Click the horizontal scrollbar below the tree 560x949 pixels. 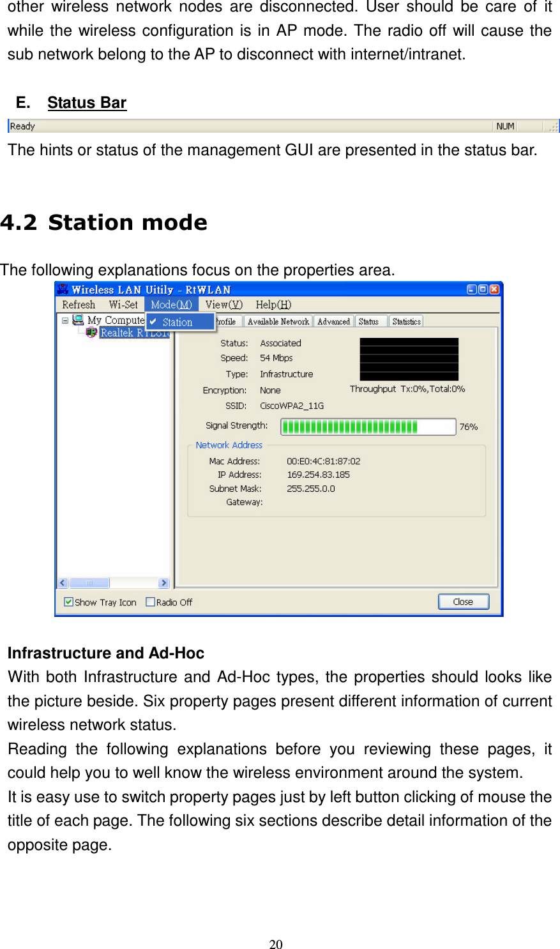coord(89,582)
